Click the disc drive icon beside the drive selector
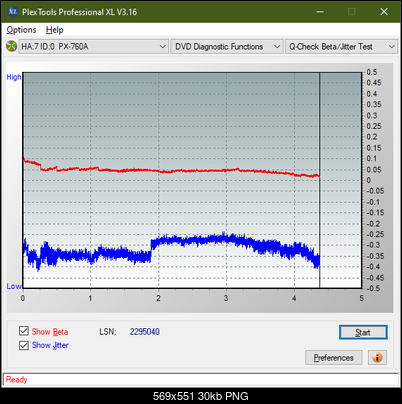402x404 pixels. [11, 46]
